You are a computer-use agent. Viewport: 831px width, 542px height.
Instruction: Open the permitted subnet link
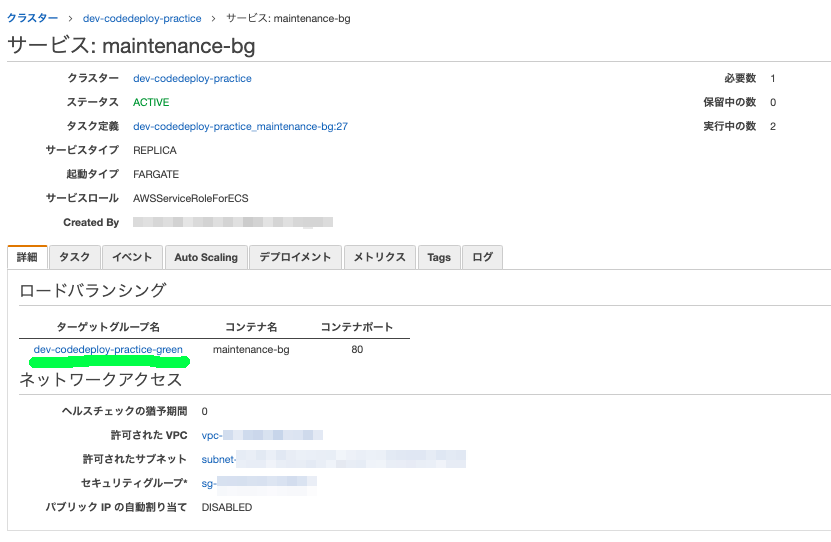pos(219,459)
